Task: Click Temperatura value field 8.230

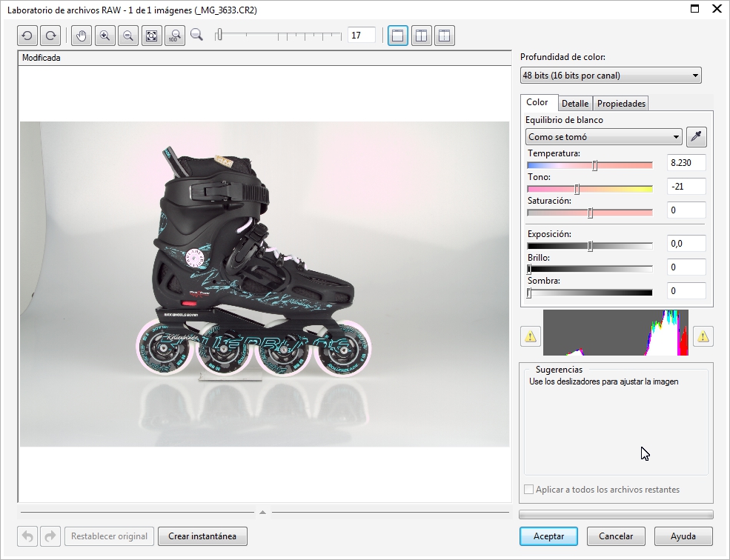Action: [x=686, y=163]
